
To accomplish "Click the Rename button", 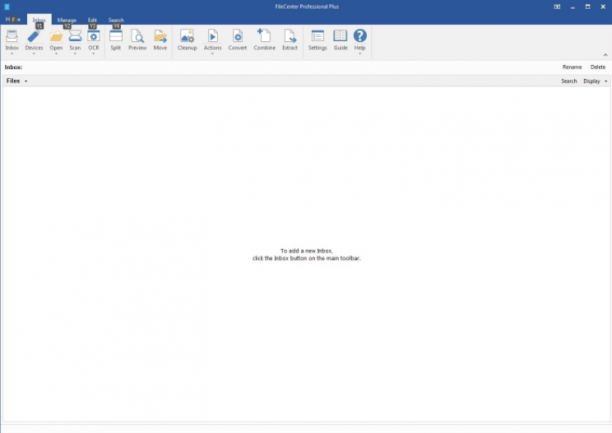I will [572, 67].
